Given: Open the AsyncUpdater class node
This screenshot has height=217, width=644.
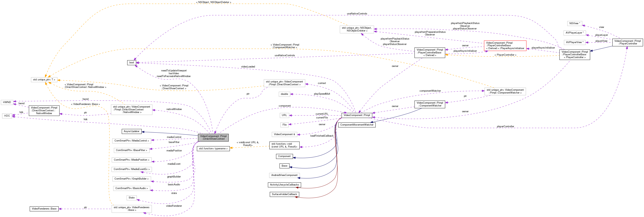Looking at the screenshot, I should 131,131.
